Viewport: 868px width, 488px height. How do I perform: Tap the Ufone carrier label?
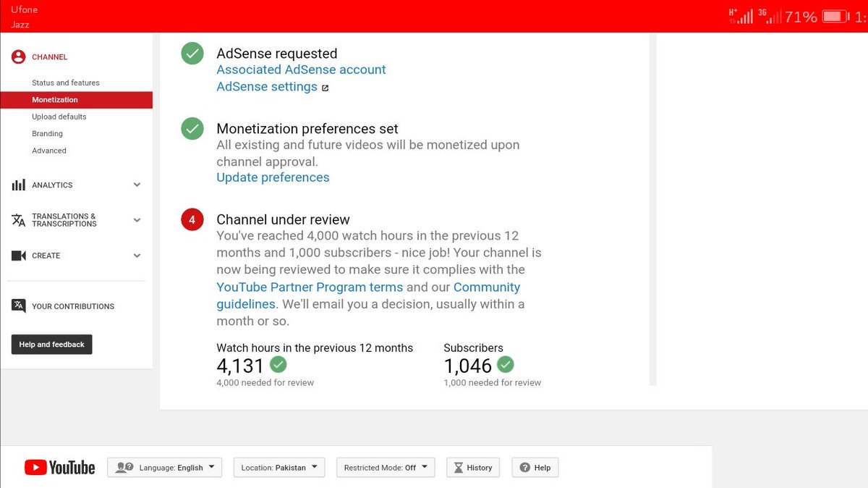pos(24,9)
